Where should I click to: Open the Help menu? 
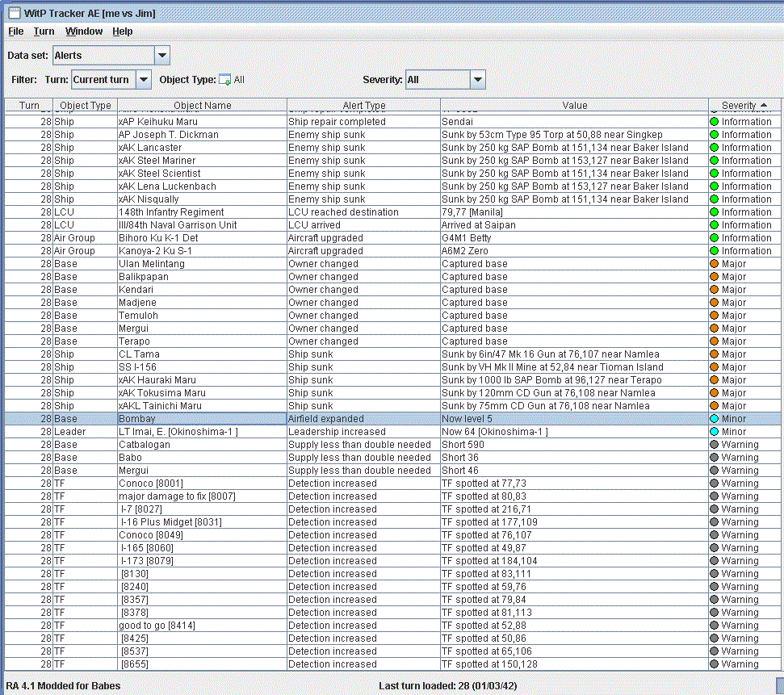123,31
